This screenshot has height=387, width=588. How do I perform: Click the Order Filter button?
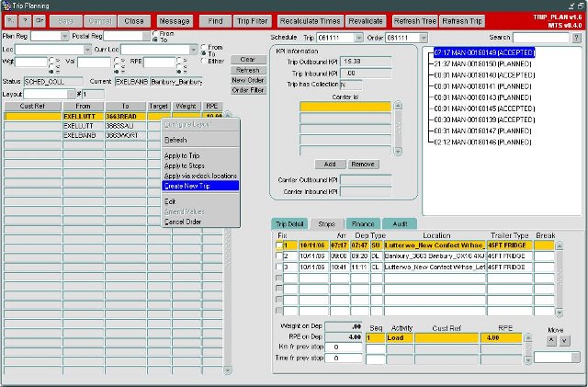click(248, 90)
